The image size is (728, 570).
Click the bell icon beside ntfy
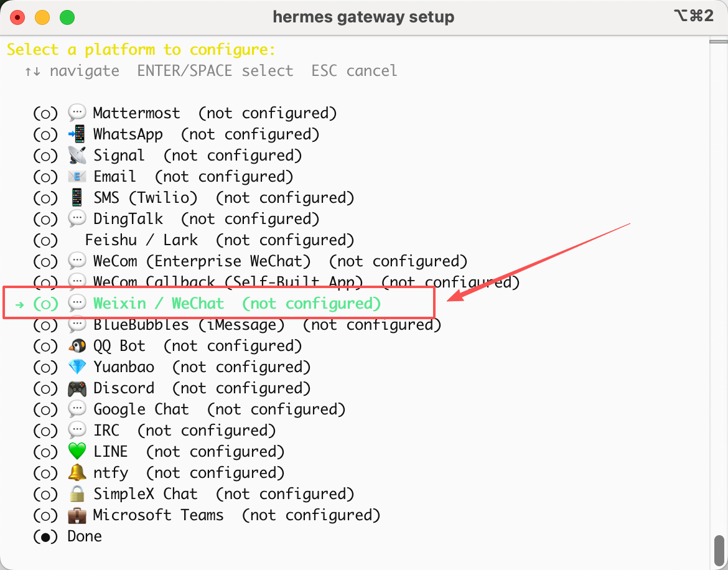pos(77,472)
